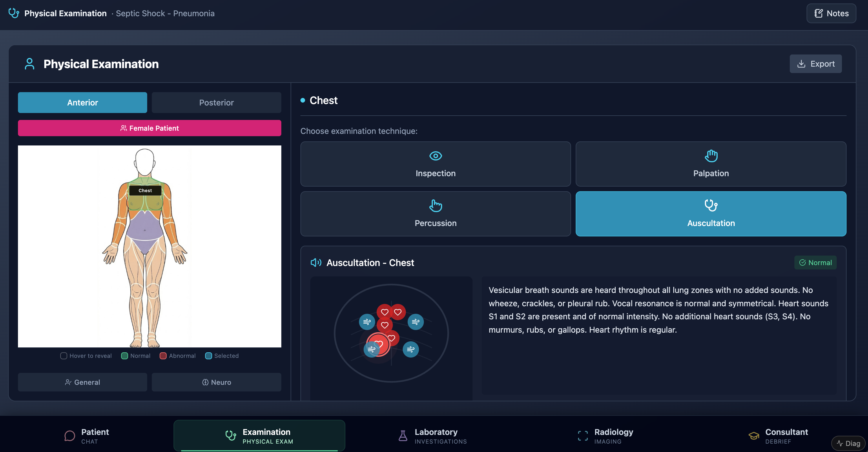Listen at the upper-left lung point
Viewport: 868px width, 452px height.
pos(367,322)
